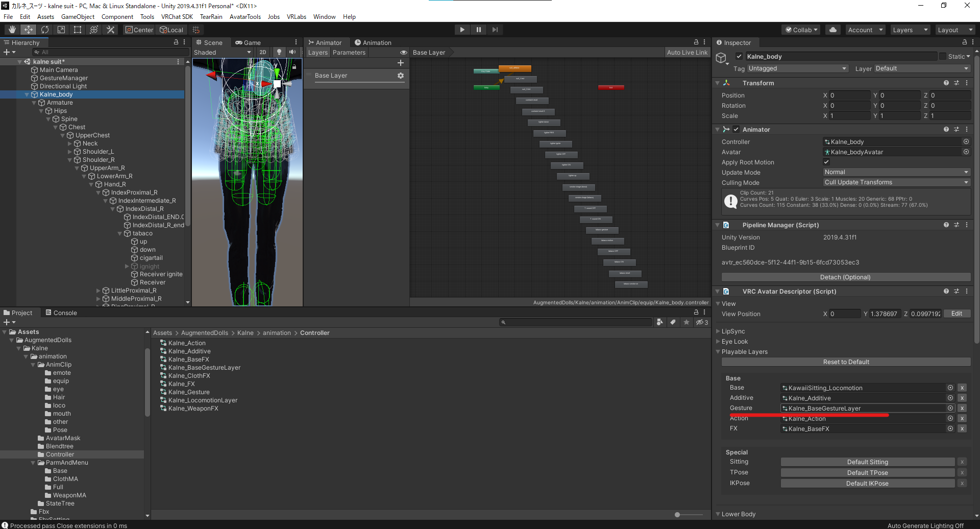The width and height of the screenshot is (980, 529).
Task: Click Reset to Default under Playable Layers
Action: 845,362
